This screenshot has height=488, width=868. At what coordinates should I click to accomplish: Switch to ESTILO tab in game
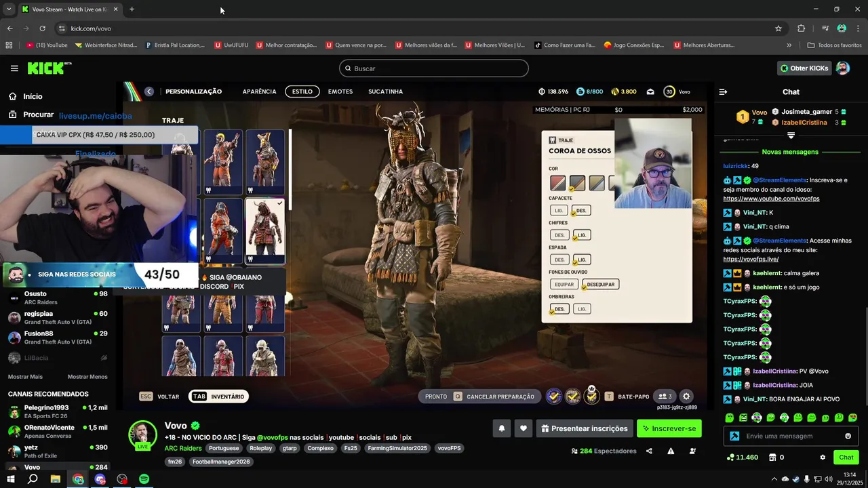[302, 91]
